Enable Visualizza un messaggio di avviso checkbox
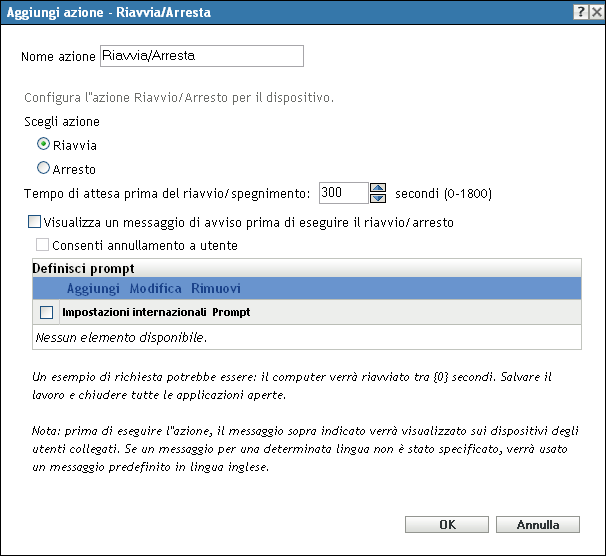606x556 pixels. [35, 222]
